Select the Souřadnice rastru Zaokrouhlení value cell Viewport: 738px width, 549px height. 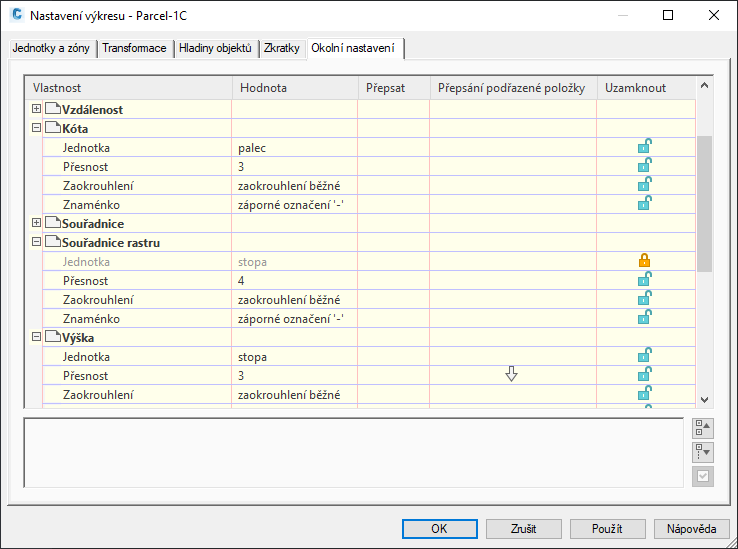pos(295,299)
